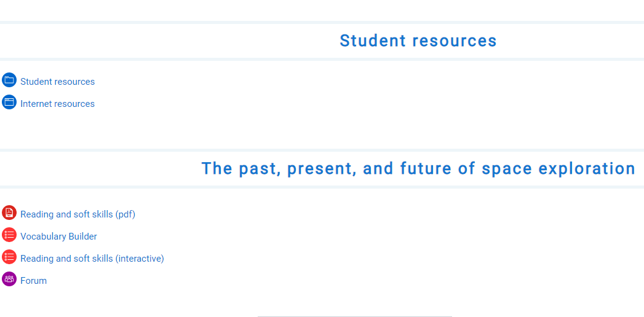The width and height of the screenshot is (644, 317).
Task: Click the Internet resources page icon
Action: [9, 103]
